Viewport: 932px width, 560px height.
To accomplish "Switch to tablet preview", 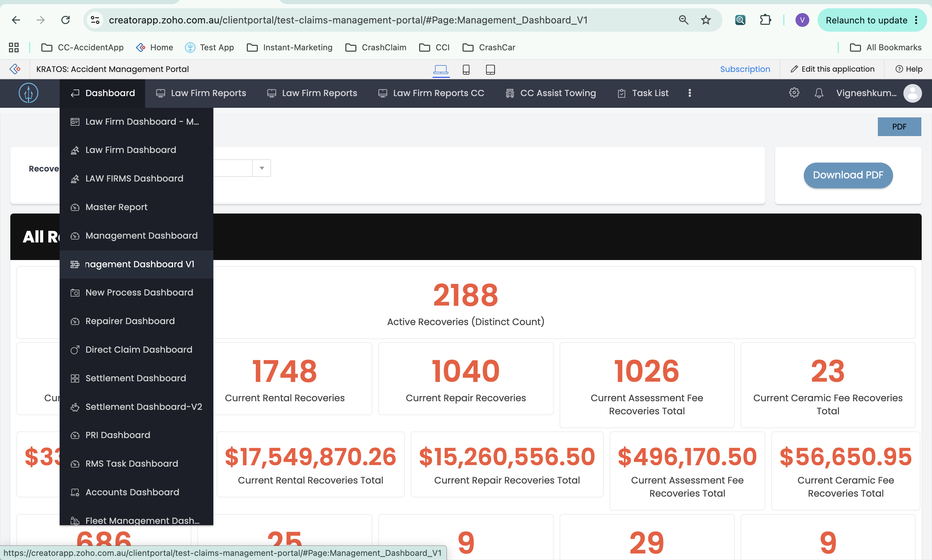I will (x=490, y=70).
